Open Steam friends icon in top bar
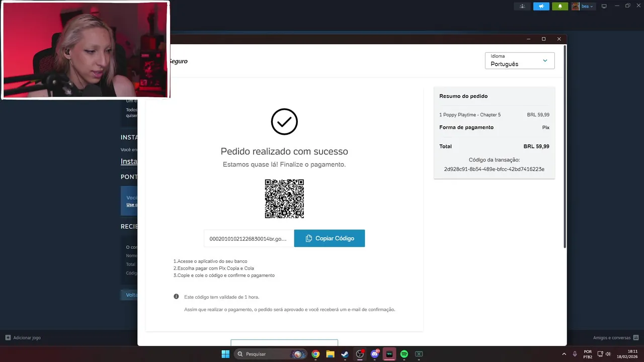 (x=522, y=6)
